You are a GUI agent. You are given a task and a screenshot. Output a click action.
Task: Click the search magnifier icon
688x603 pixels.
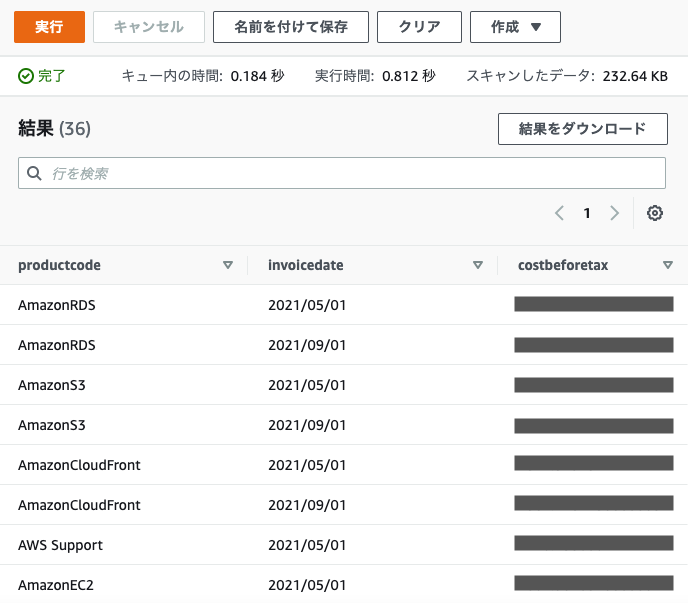[34, 173]
